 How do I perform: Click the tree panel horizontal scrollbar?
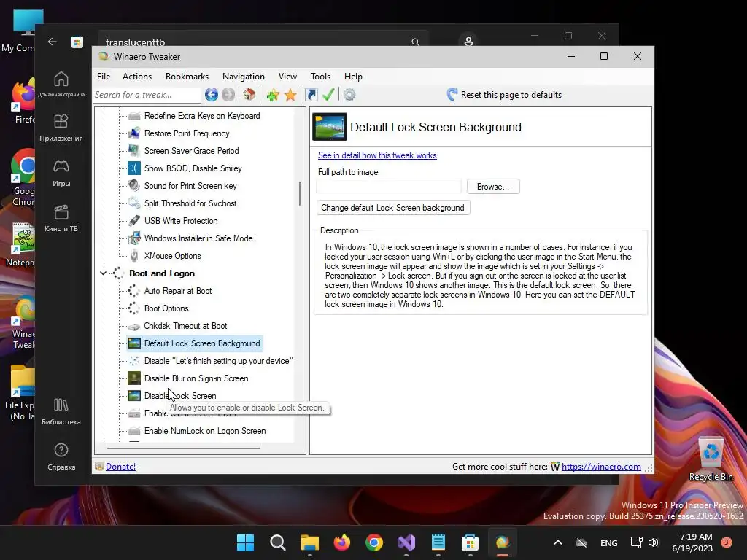184,448
